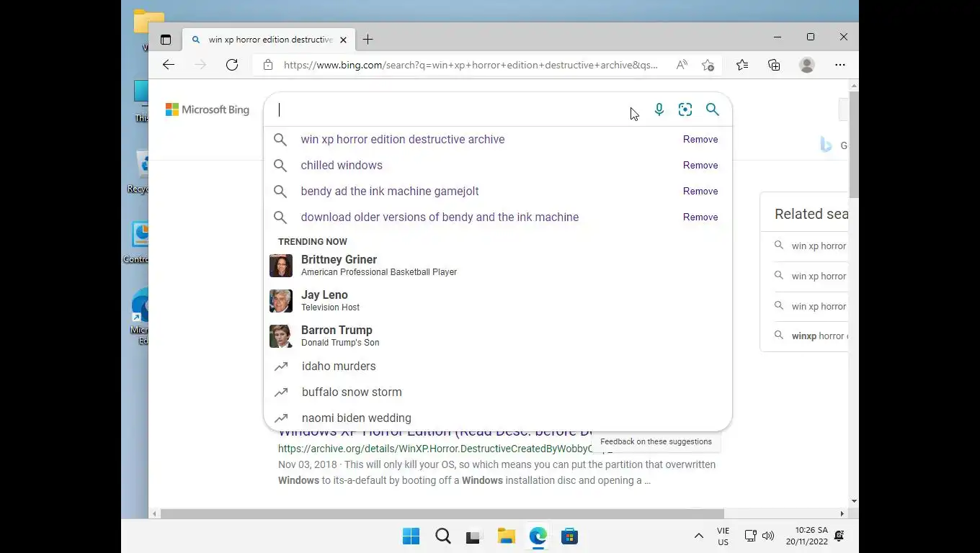Viewport: 980px width, 553px height.
Task: Click scroll down arrow of vertical scrollbar
Action: [x=854, y=501]
